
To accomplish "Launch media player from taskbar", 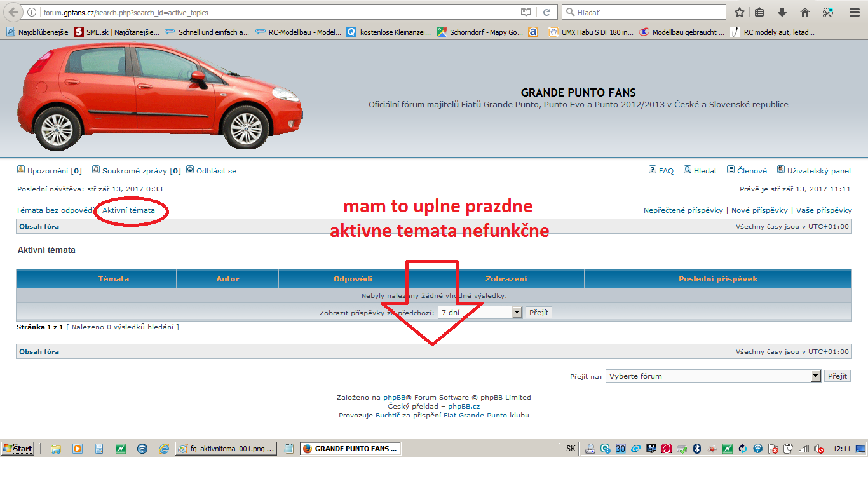I will pyautogui.click(x=78, y=449).
